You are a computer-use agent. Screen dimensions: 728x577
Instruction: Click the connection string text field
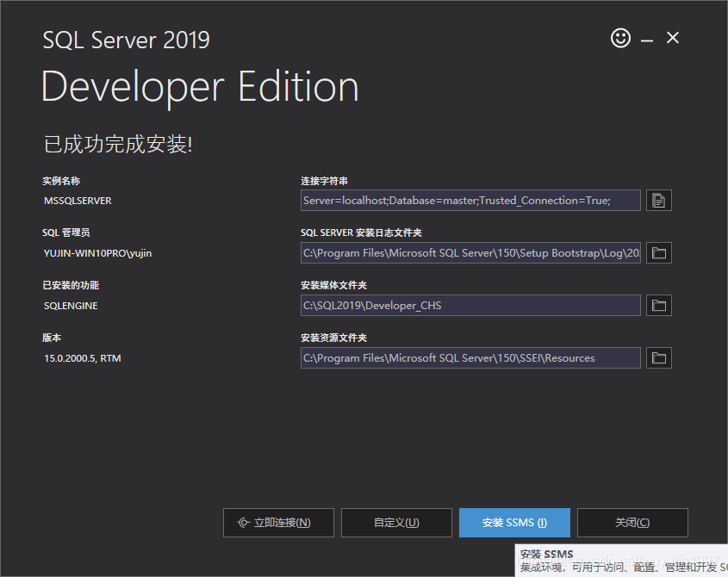[470, 201]
